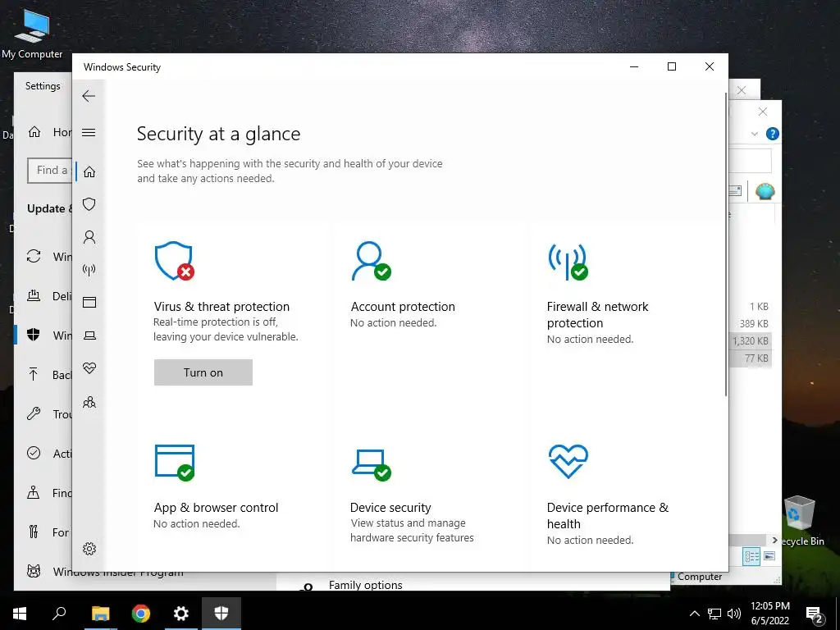840x630 pixels.
Task: Click the shell icon in background window toolbar
Action: 765,191
